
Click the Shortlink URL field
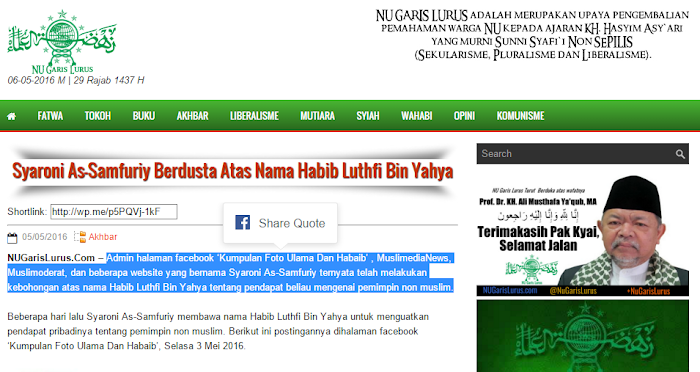pyautogui.click(x=114, y=212)
